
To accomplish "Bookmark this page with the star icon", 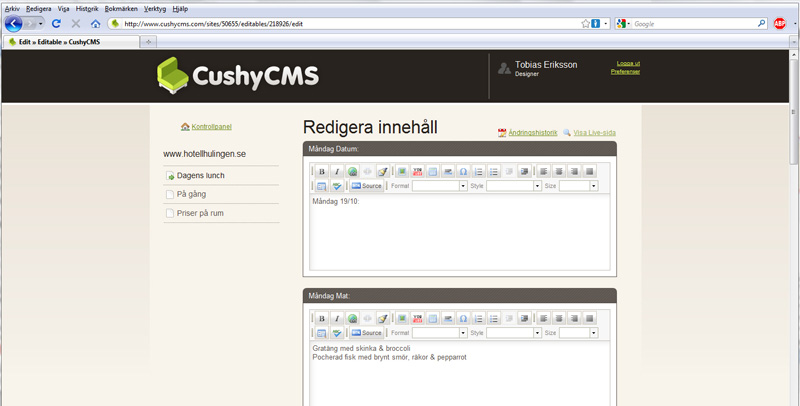I will [585, 23].
